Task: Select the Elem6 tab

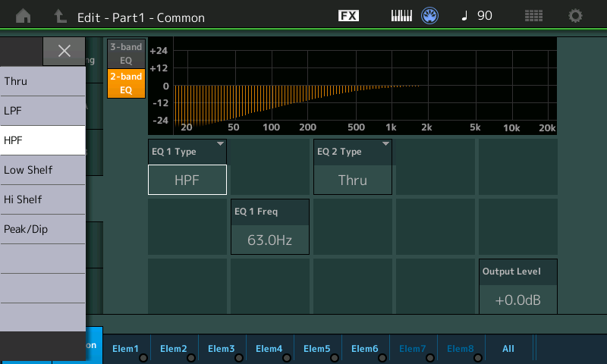Action: [366, 349]
